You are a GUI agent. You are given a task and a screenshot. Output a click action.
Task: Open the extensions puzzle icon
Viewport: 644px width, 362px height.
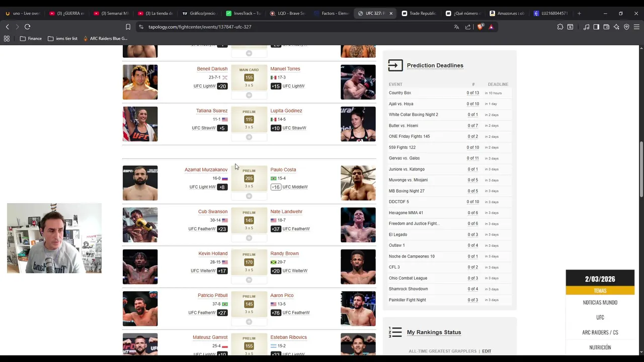[x=560, y=27]
